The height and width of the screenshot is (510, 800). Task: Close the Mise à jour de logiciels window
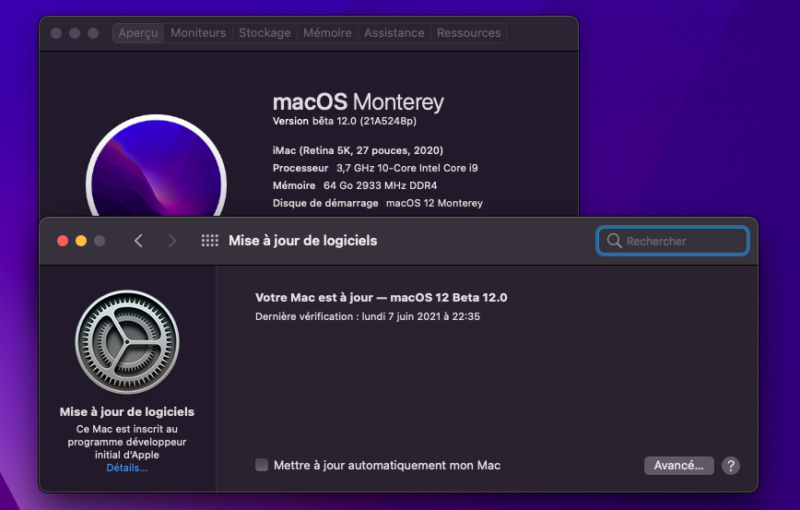(x=63, y=241)
